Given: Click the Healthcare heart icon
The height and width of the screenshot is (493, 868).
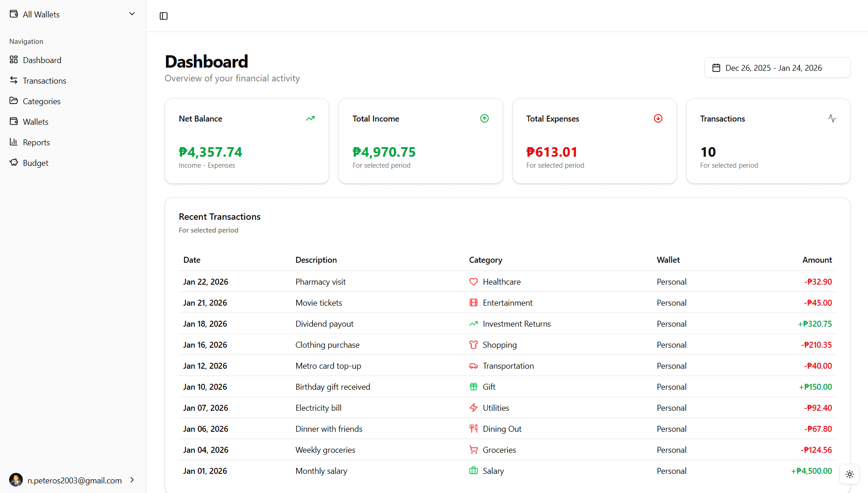Looking at the screenshot, I should tap(474, 281).
